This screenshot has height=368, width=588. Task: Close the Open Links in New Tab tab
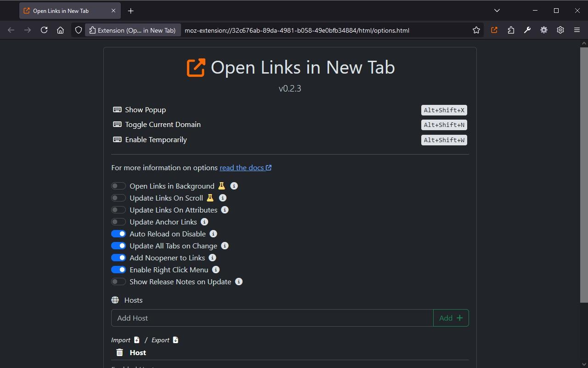tap(113, 11)
